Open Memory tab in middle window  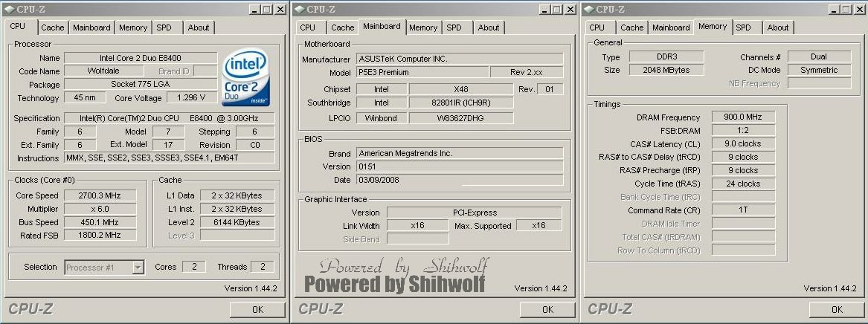click(x=423, y=27)
